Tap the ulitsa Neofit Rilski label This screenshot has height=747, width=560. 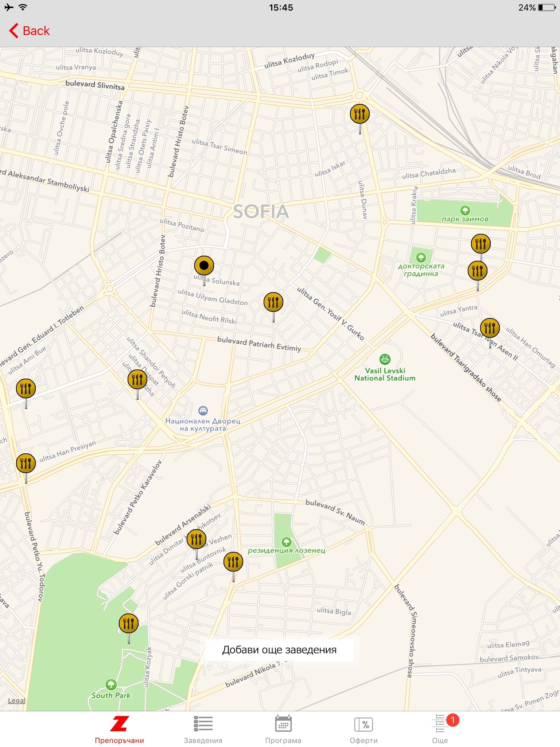coord(209,317)
